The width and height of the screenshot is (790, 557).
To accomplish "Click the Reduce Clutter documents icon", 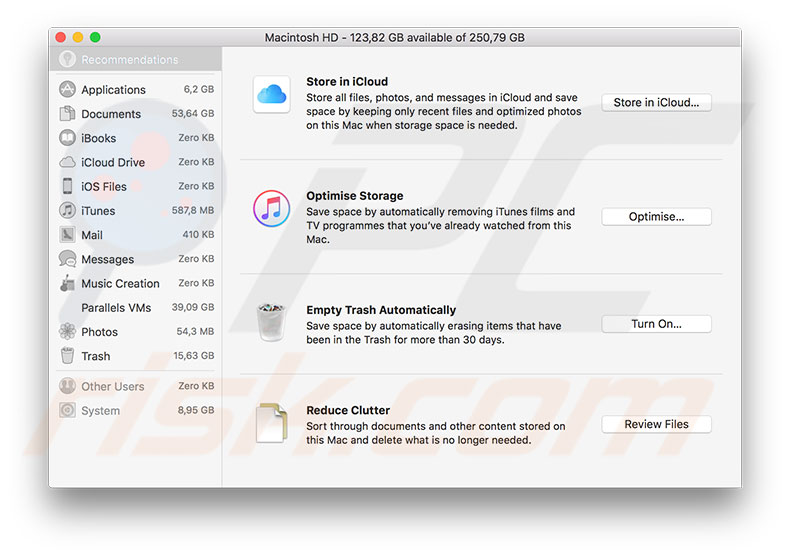I will point(272,422).
